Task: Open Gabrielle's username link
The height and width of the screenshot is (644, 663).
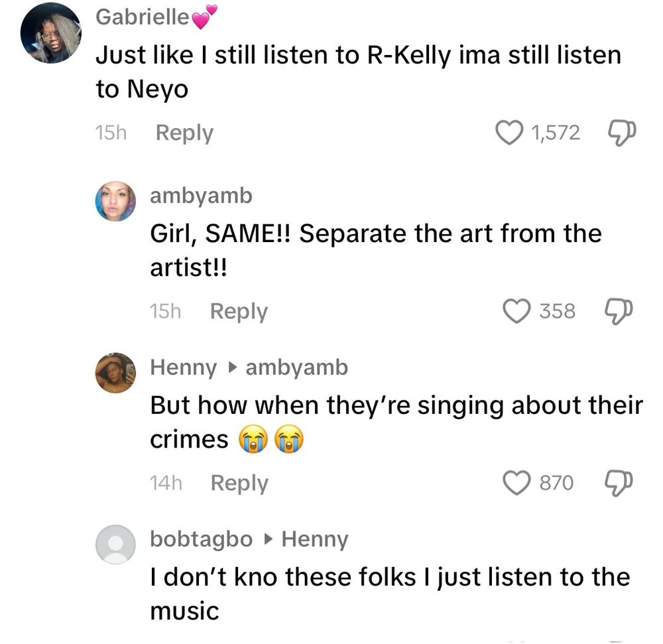Action: (x=143, y=17)
